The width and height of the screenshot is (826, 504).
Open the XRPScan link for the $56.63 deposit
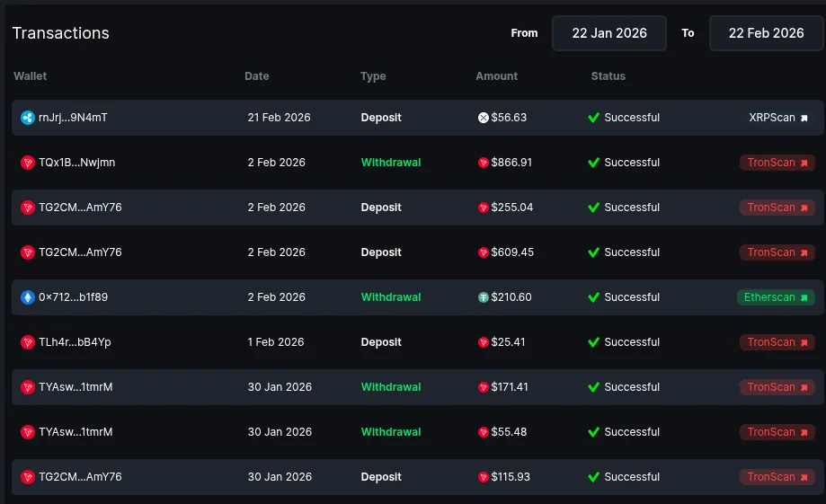click(778, 118)
